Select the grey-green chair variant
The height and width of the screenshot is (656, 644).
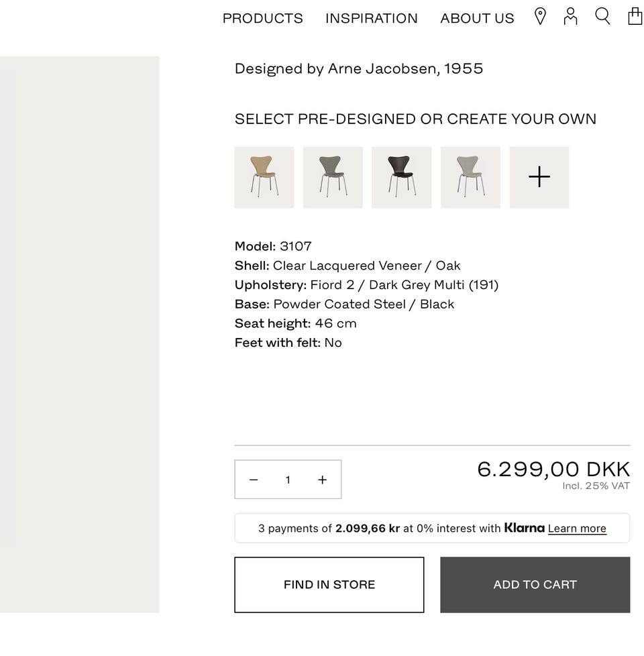(x=333, y=177)
